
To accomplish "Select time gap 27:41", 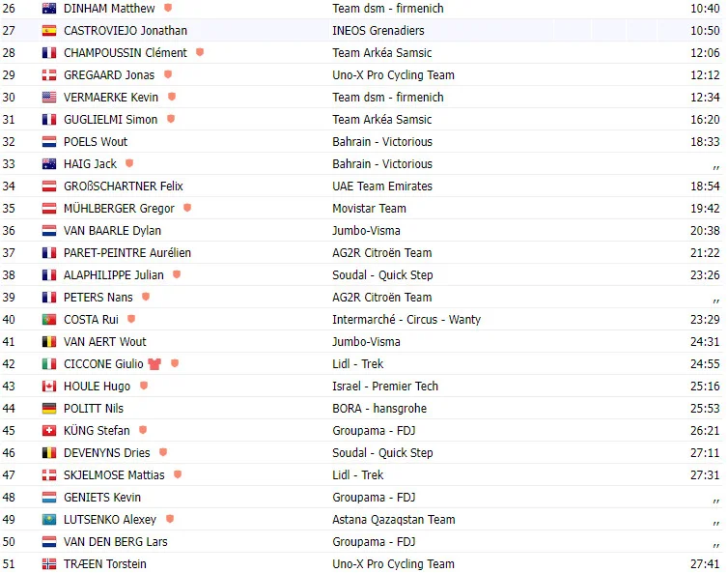I will pos(705,564).
